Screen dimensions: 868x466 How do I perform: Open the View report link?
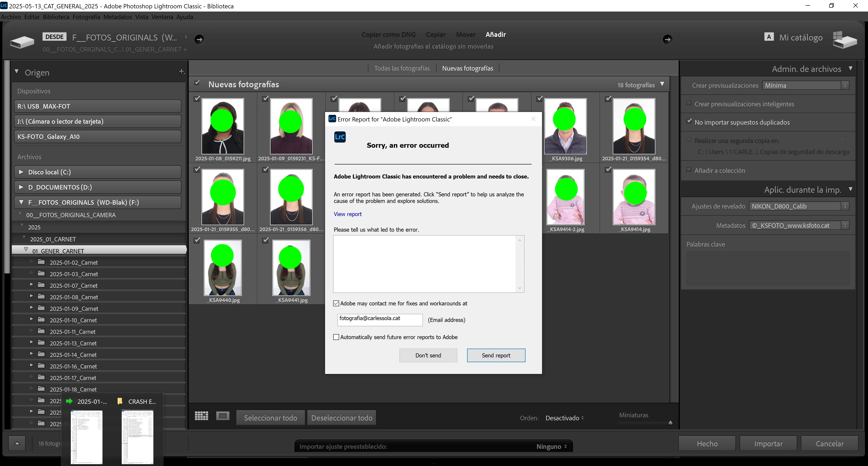pos(347,214)
